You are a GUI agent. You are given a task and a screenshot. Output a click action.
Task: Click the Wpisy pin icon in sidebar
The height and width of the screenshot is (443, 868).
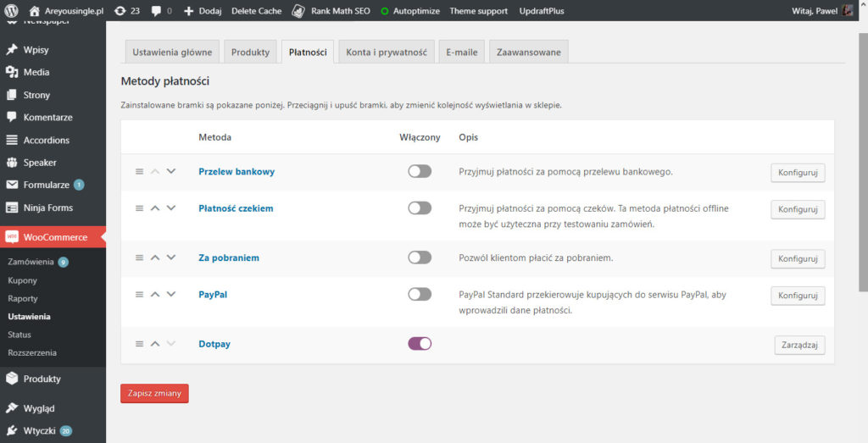12,50
